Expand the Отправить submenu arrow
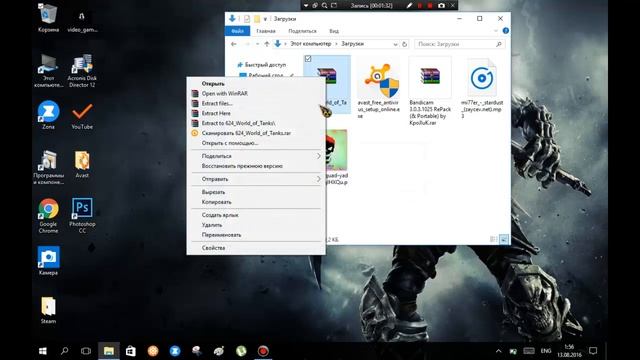This screenshot has width=640, height=360. 319,179
